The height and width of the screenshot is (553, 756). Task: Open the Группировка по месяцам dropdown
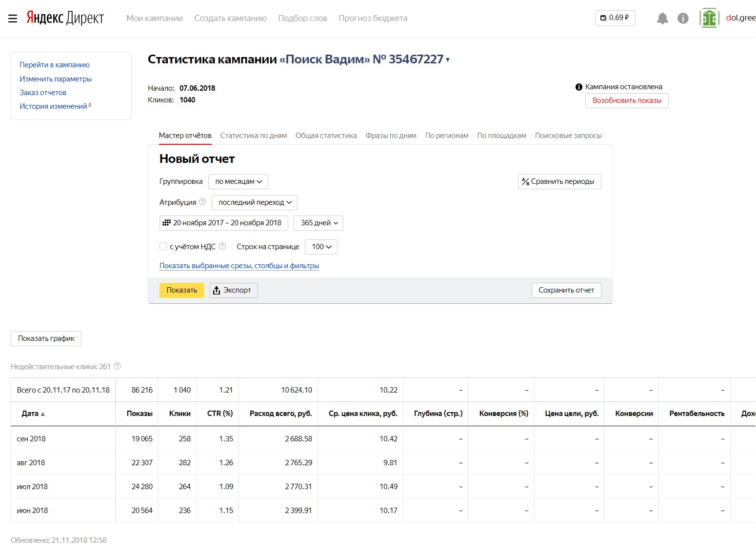click(x=238, y=181)
